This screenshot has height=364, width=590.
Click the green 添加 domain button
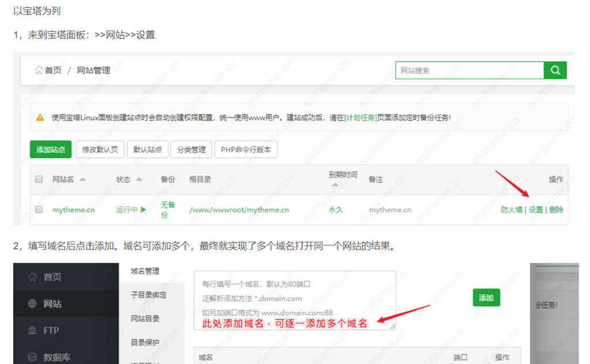point(486,298)
